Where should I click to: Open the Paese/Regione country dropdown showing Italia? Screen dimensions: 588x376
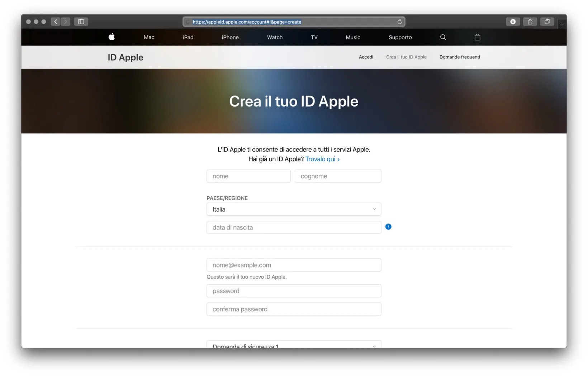(x=294, y=209)
